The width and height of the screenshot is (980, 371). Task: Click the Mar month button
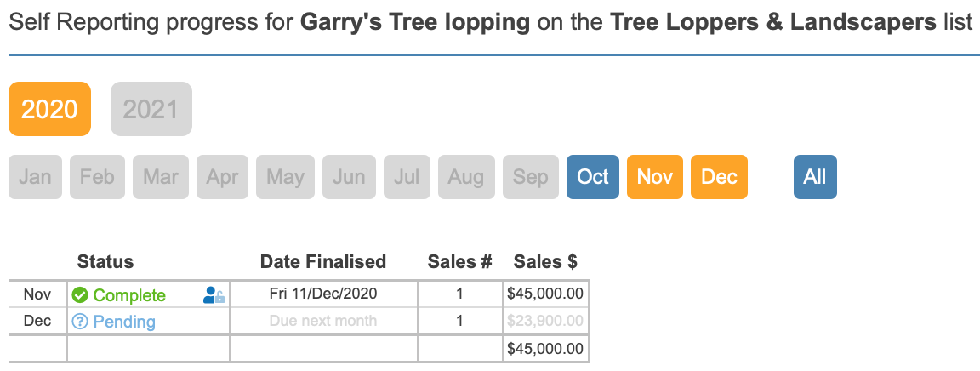click(x=161, y=177)
